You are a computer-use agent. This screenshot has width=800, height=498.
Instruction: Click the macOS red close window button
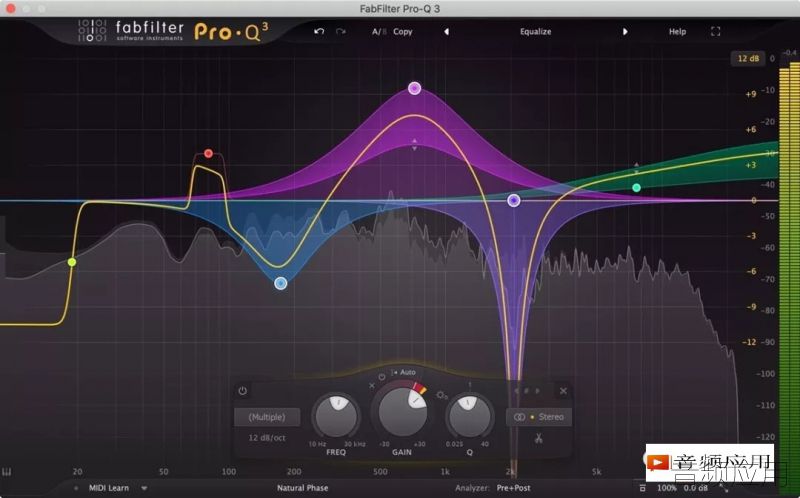coord(11,9)
